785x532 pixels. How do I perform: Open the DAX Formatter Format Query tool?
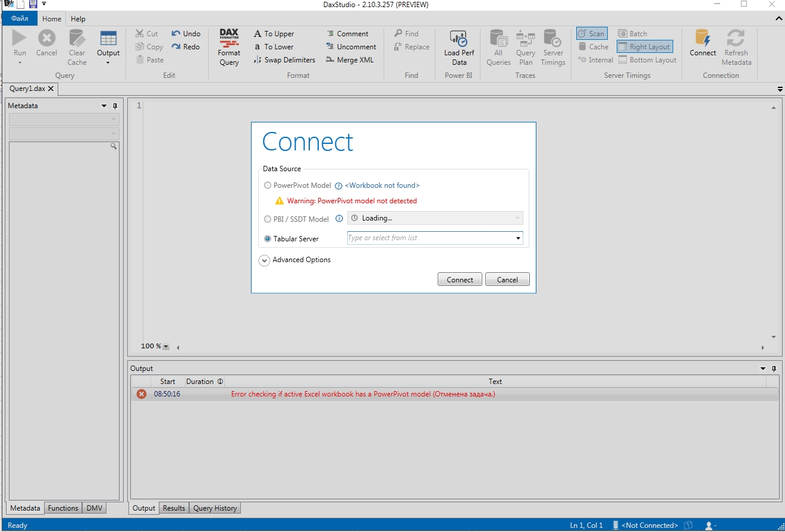(x=229, y=46)
